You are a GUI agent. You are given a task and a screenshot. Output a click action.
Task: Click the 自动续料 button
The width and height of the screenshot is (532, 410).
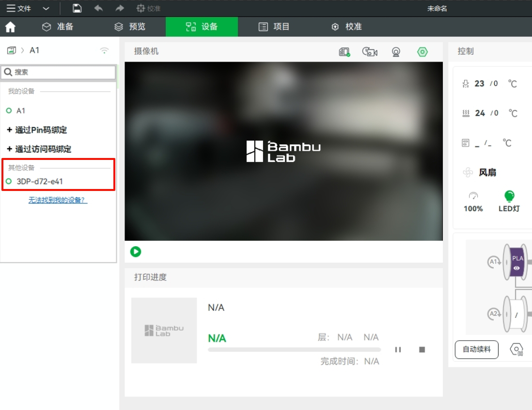[477, 349]
